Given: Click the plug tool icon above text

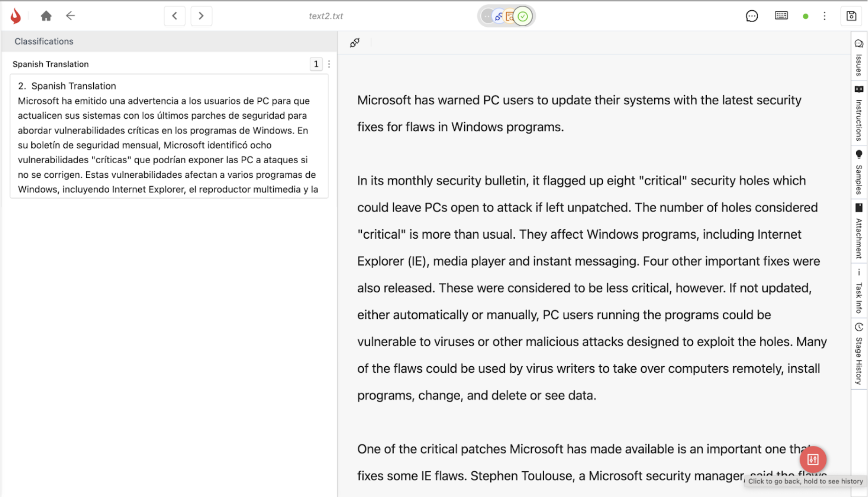Looking at the screenshot, I should point(355,43).
